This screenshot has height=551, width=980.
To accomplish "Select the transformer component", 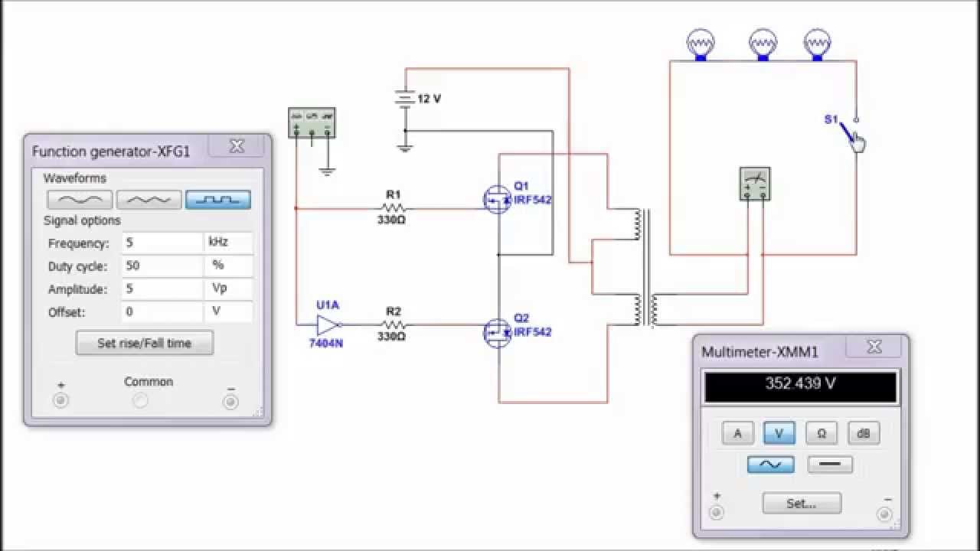I will click(646, 266).
